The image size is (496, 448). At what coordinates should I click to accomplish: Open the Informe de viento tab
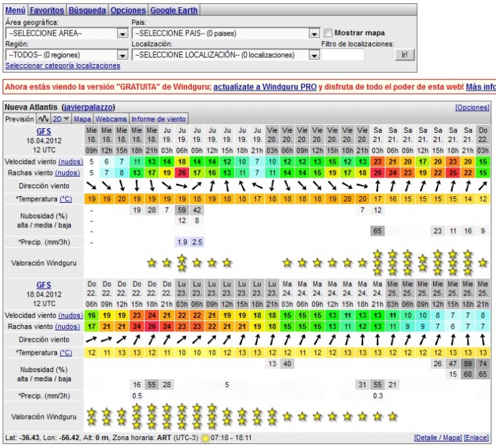(x=159, y=119)
